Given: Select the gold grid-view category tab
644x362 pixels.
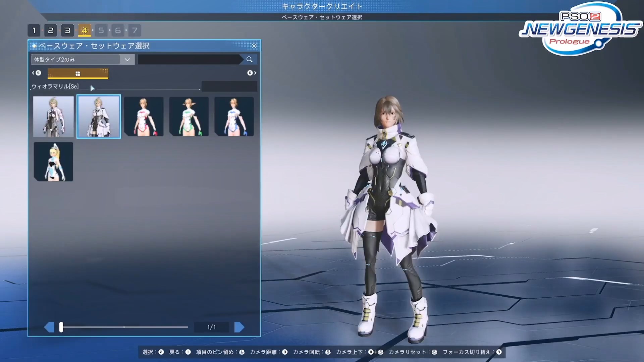Looking at the screenshot, I should (78, 73).
